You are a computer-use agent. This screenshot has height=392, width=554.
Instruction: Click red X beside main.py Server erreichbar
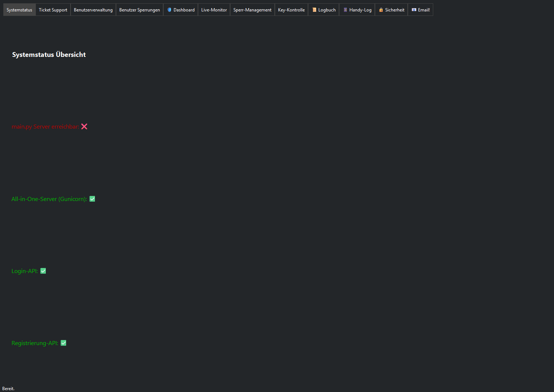click(84, 126)
